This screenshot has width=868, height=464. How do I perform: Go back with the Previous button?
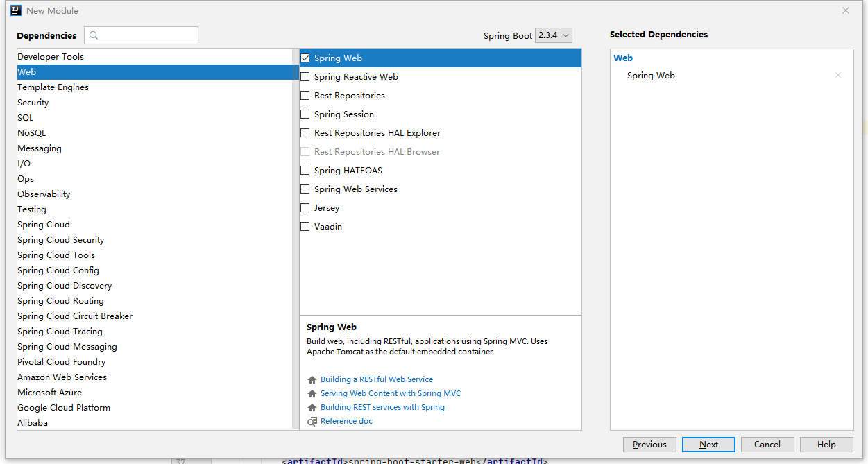pyautogui.click(x=649, y=445)
